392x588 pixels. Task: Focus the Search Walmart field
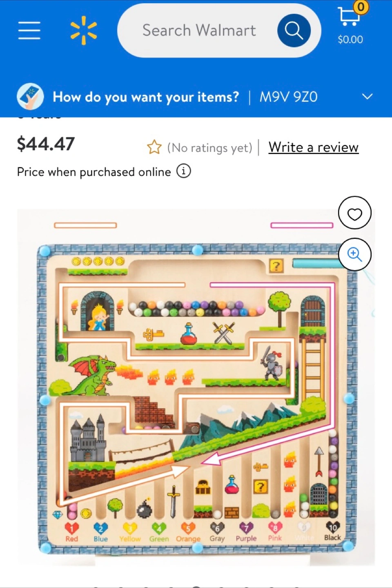pyautogui.click(x=199, y=30)
